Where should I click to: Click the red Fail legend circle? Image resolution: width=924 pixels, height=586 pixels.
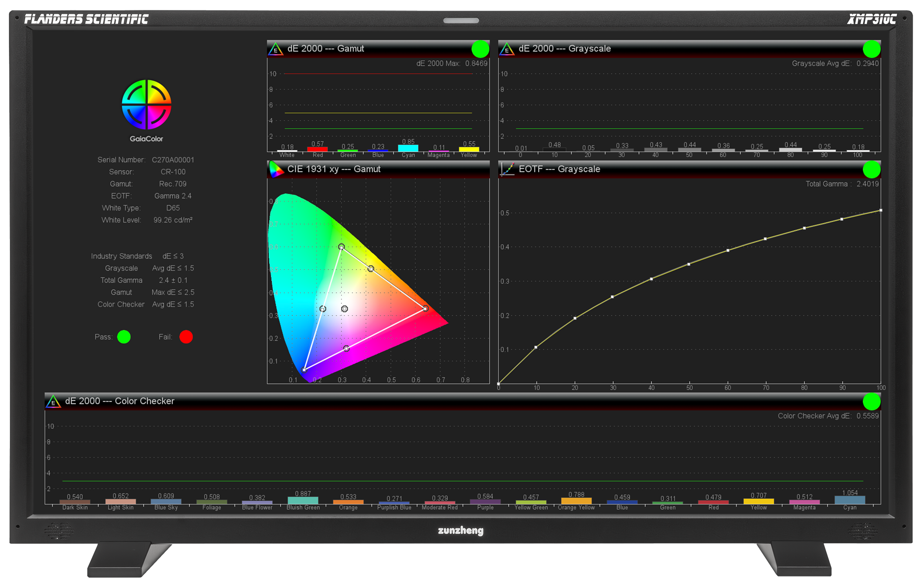point(186,337)
